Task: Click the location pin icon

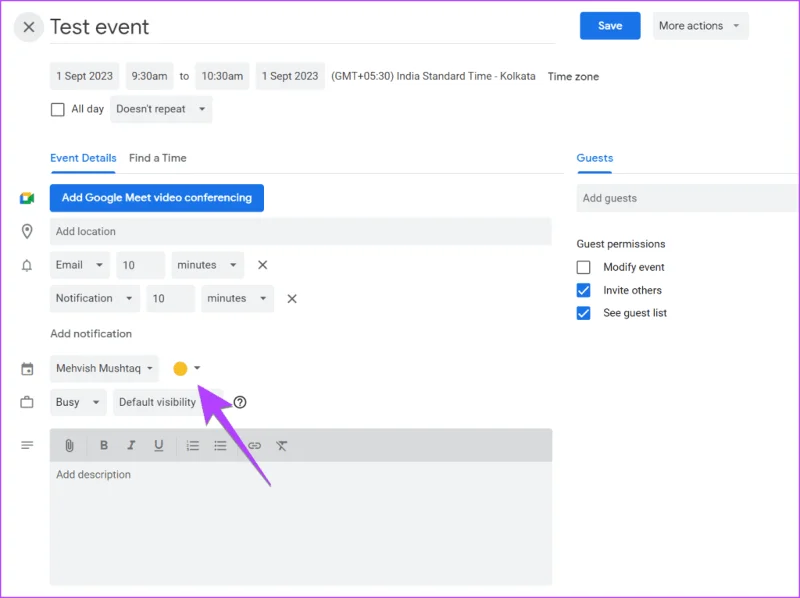Action: 27,231
